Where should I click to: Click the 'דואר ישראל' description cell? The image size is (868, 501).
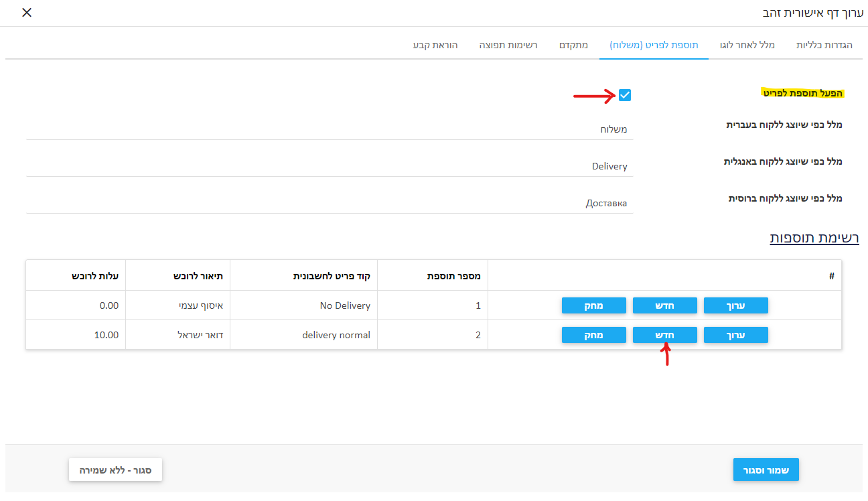tap(178, 335)
